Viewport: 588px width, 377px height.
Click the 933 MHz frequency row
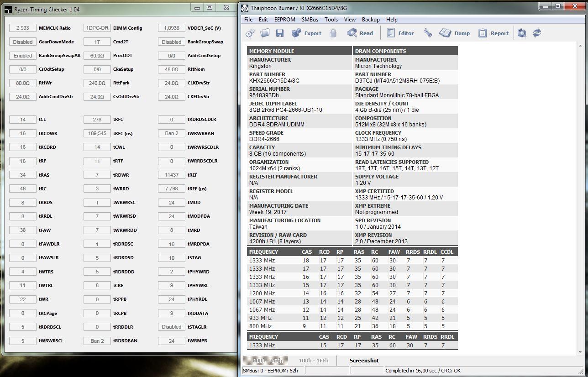pos(352,318)
